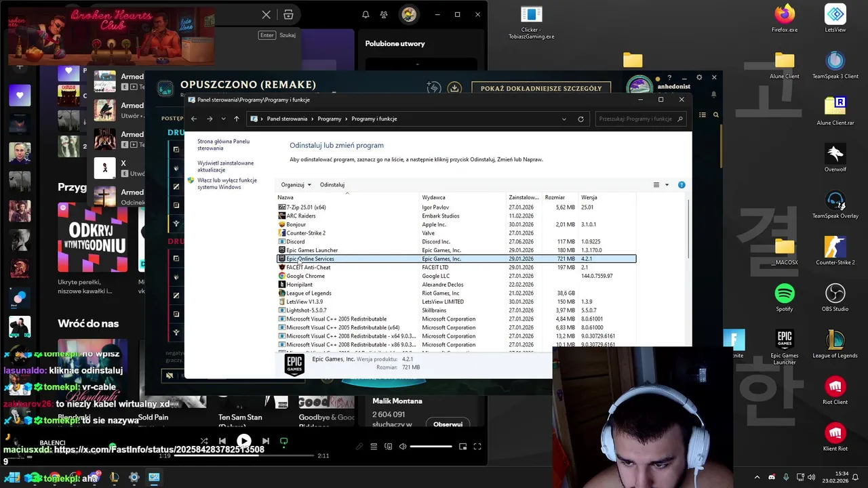This screenshot has height=488, width=868.
Task: Refresh the Programy i funkcje address bar
Action: coord(580,119)
